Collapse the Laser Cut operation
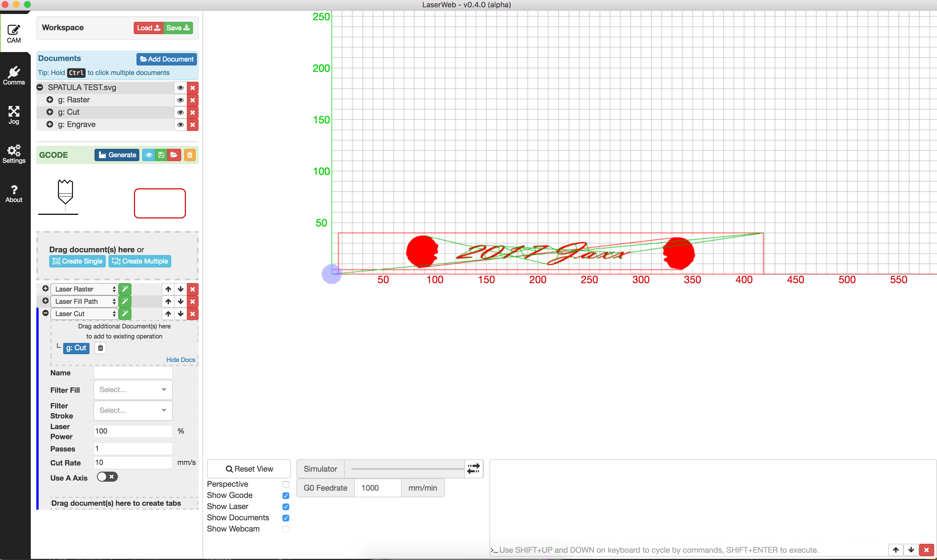This screenshot has width=937, height=560. 45,313
